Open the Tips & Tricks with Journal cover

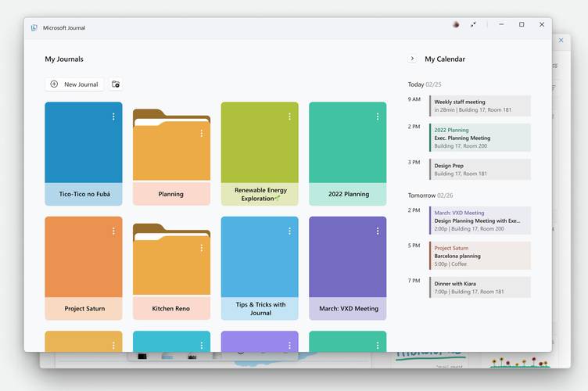pyautogui.click(x=260, y=268)
